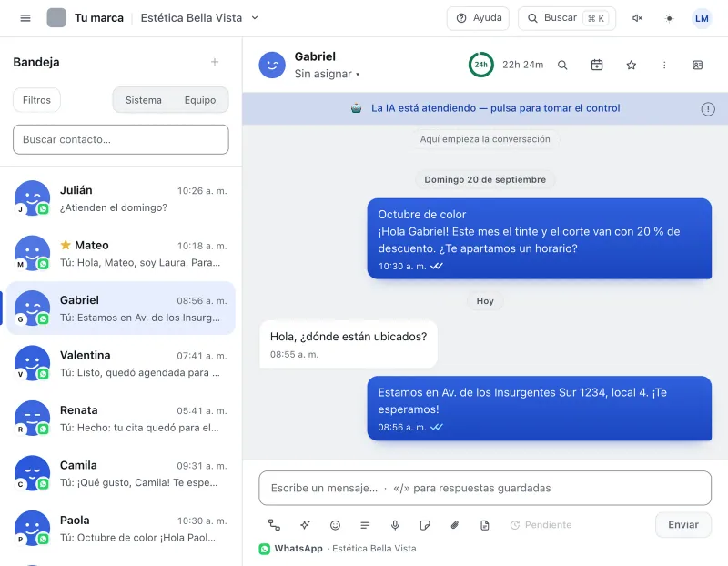This screenshot has width=728, height=566.
Task: Open the starred Mateo conversation
Action: coord(121,254)
